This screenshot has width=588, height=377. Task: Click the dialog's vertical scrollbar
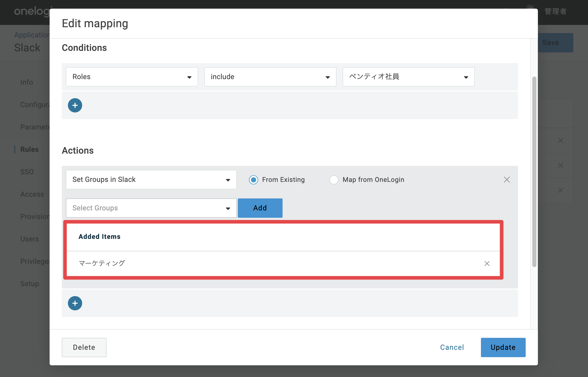pos(534,172)
